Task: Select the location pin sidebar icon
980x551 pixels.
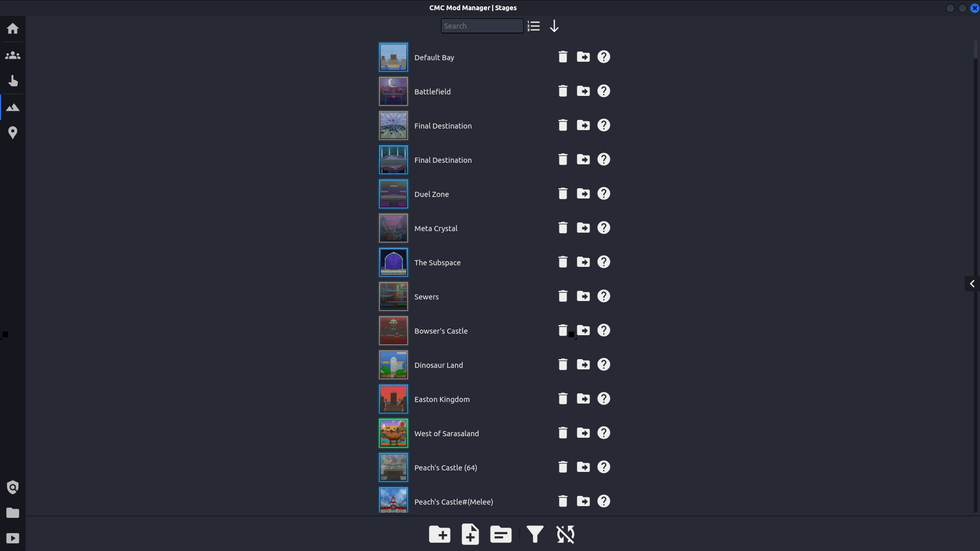Action: (x=12, y=132)
